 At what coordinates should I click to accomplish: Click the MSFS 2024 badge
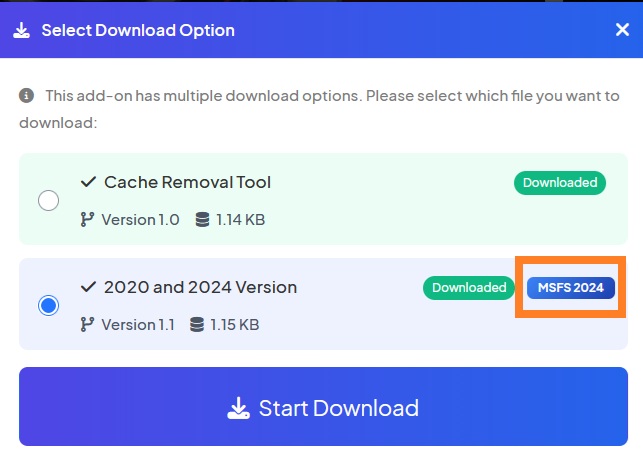pos(570,288)
